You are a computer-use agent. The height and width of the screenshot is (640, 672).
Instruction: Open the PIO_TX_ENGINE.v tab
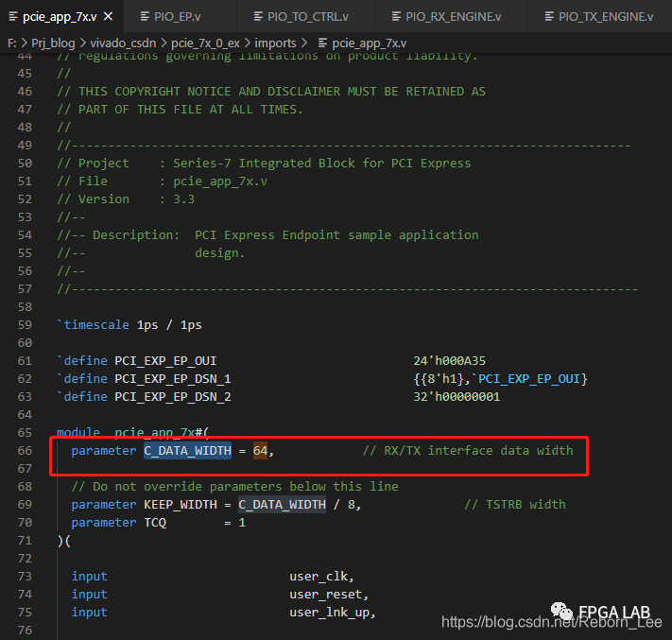[606, 17]
